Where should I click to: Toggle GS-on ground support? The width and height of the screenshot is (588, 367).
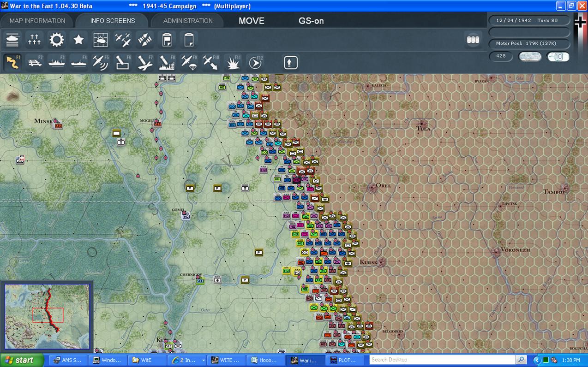[x=311, y=21]
